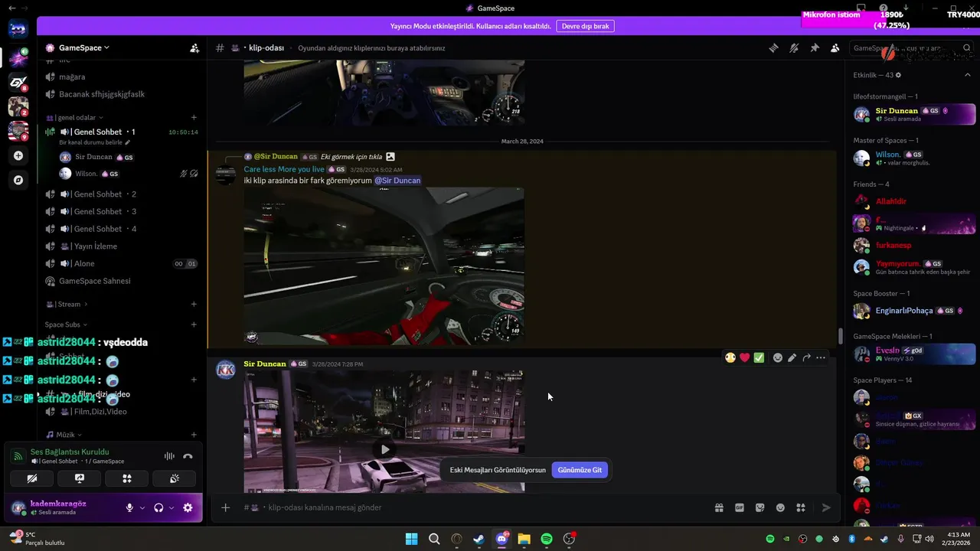Image resolution: width=980 pixels, height=551 pixels.
Task: Open Wilson. member profile in member list
Action: click(913, 158)
